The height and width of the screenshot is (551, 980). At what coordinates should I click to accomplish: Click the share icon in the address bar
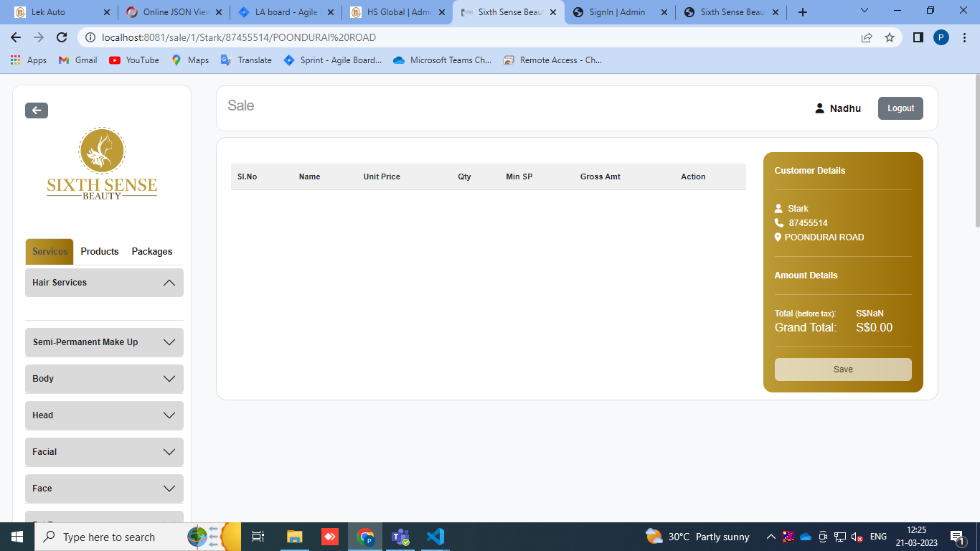(867, 37)
